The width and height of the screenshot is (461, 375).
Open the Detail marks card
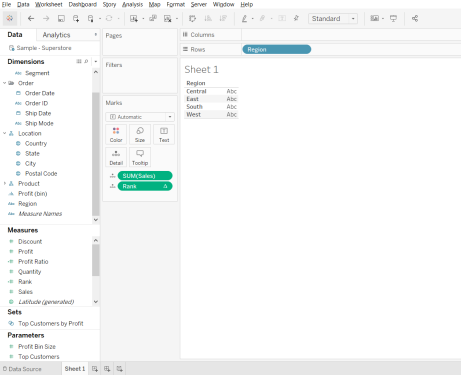point(116,157)
